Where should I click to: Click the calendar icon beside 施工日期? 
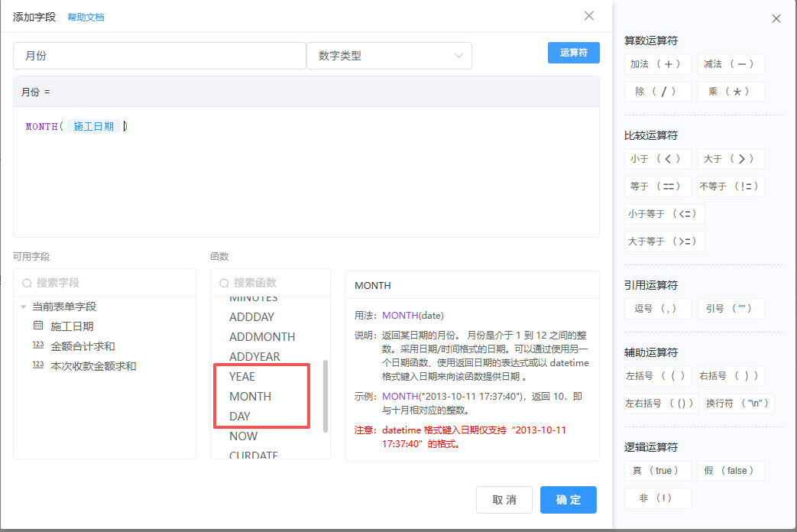coord(38,326)
